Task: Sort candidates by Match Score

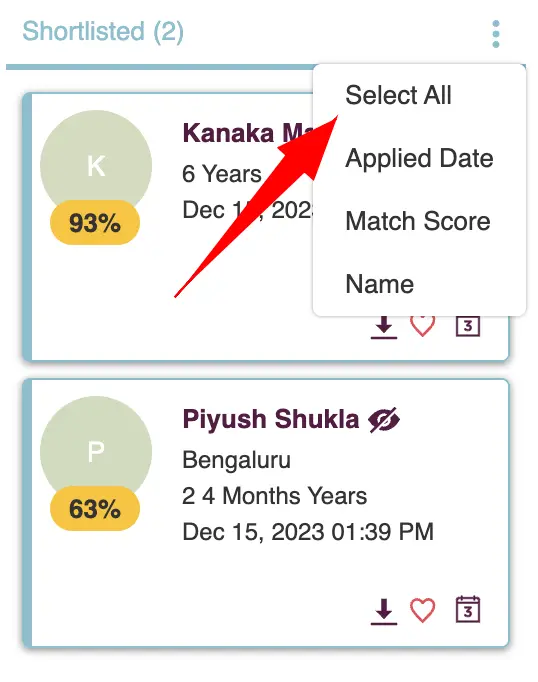Action: [419, 221]
